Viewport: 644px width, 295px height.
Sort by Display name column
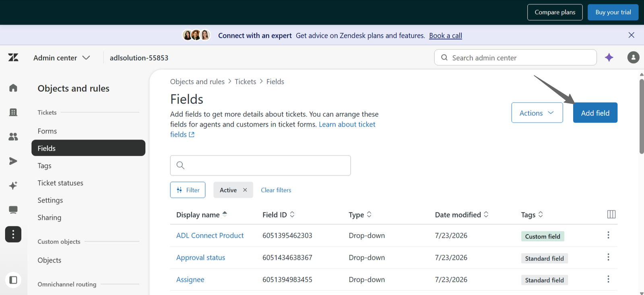[x=202, y=215]
